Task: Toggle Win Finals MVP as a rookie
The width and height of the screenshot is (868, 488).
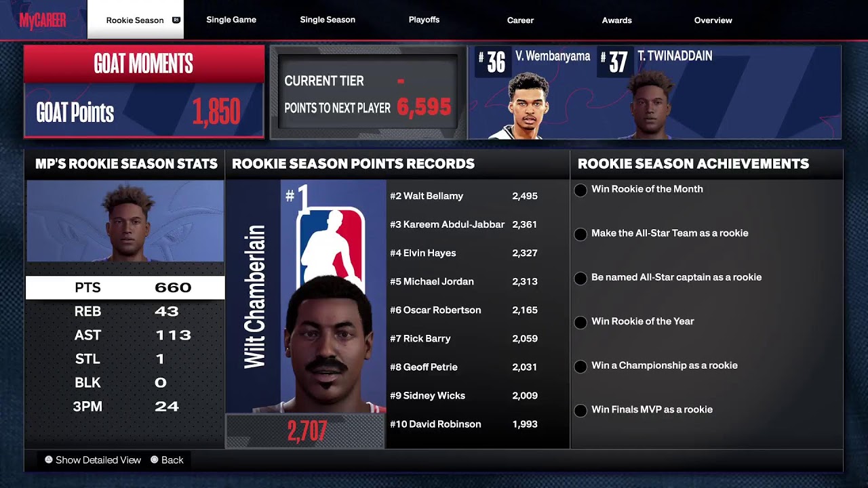Action: [x=580, y=411]
